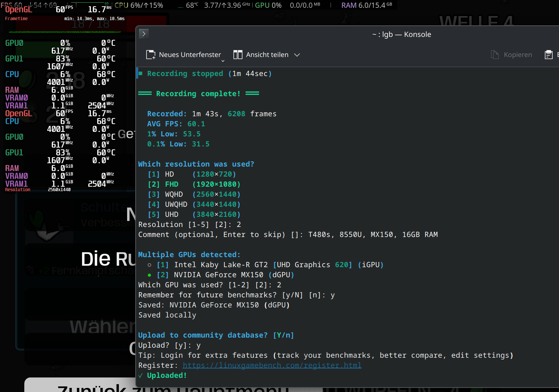
Task: Click the Intel Kaby Lake-R GT2 iGPU line
Action: [265, 265]
